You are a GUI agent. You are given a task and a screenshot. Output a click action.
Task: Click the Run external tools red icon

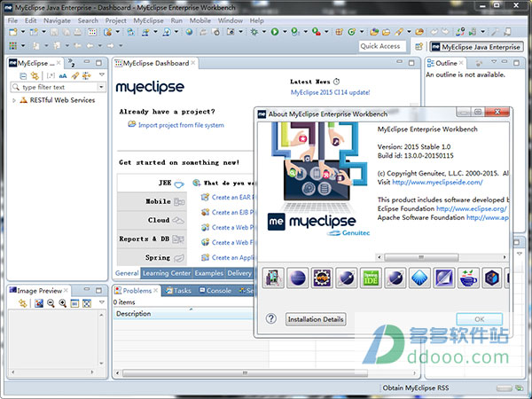[317, 32]
